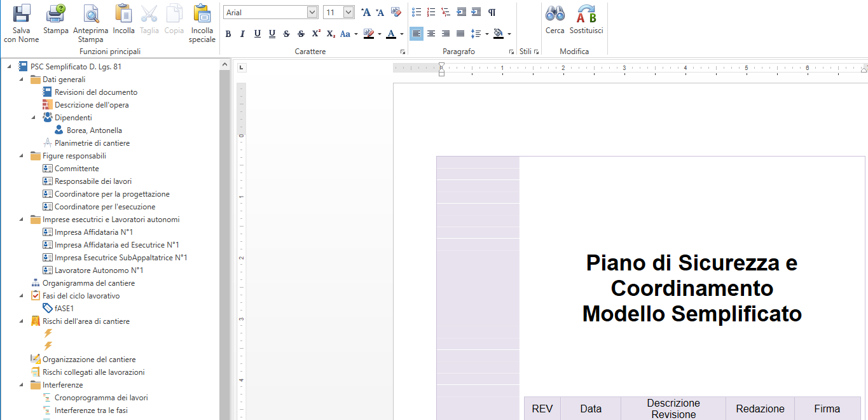
Task: Select Committente in the tree
Action: coord(77,169)
